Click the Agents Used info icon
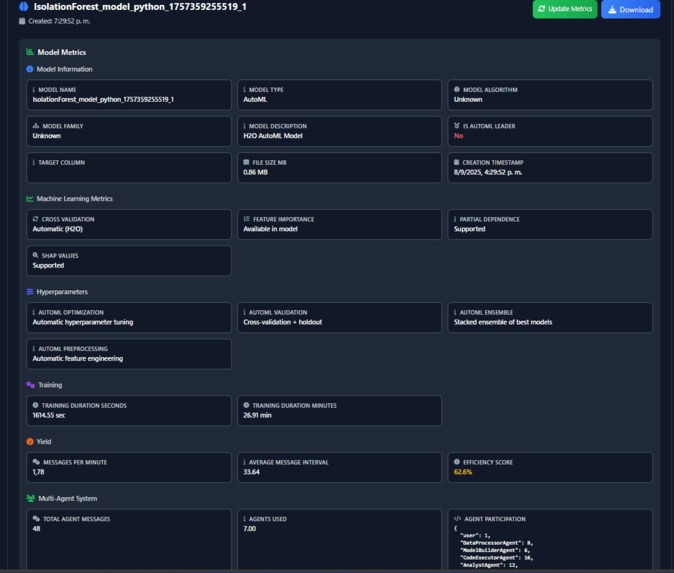 (245, 518)
